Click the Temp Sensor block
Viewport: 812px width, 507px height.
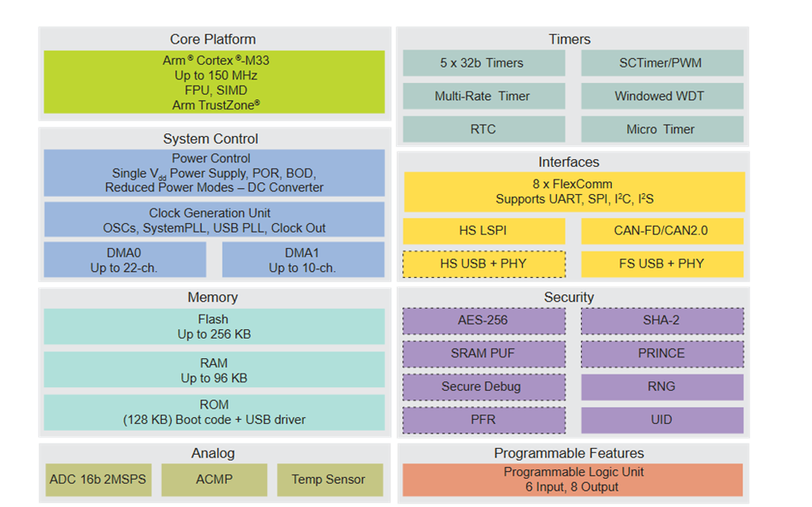(329, 480)
